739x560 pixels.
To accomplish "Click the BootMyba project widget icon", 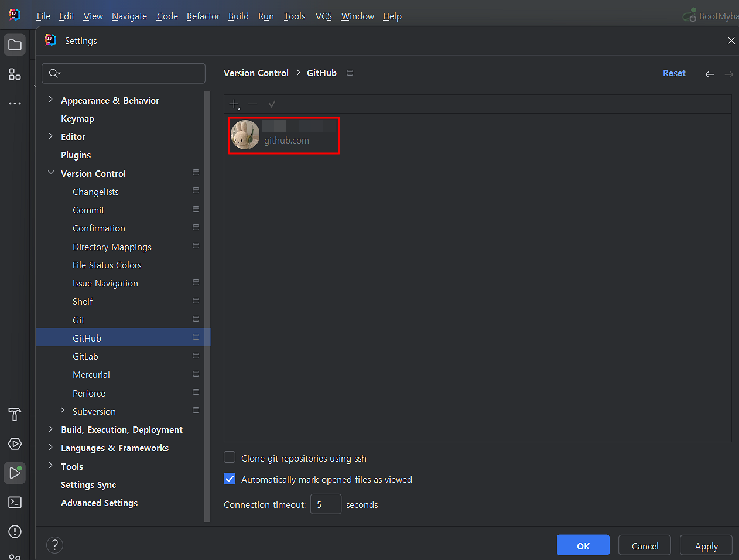I will pyautogui.click(x=690, y=15).
